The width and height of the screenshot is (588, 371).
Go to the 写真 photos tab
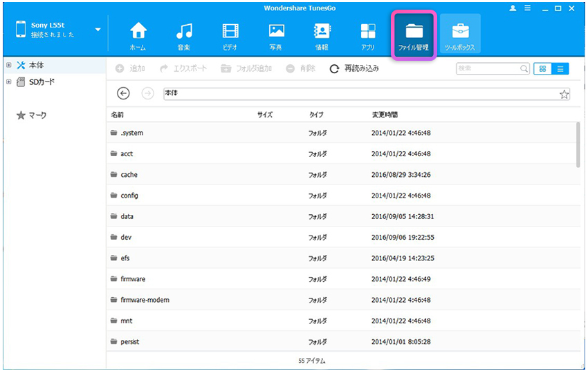(276, 37)
